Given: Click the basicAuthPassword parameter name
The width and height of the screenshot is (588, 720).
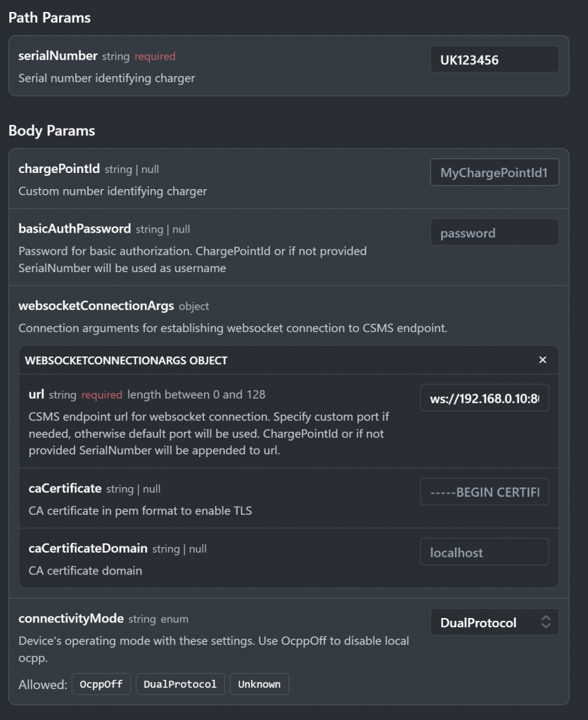Looking at the screenshot, I should [x=75, y=229].
